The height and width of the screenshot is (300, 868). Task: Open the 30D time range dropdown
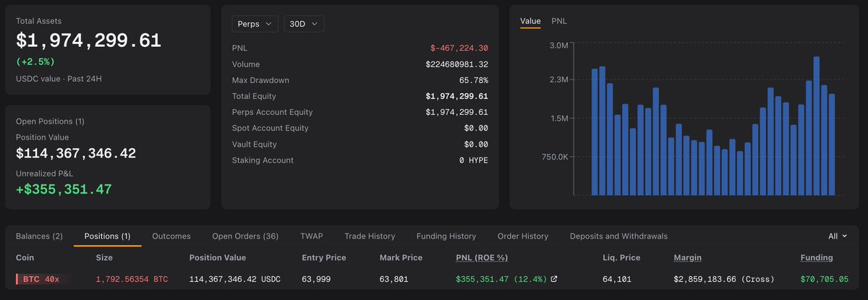click(x=304, y=24)
